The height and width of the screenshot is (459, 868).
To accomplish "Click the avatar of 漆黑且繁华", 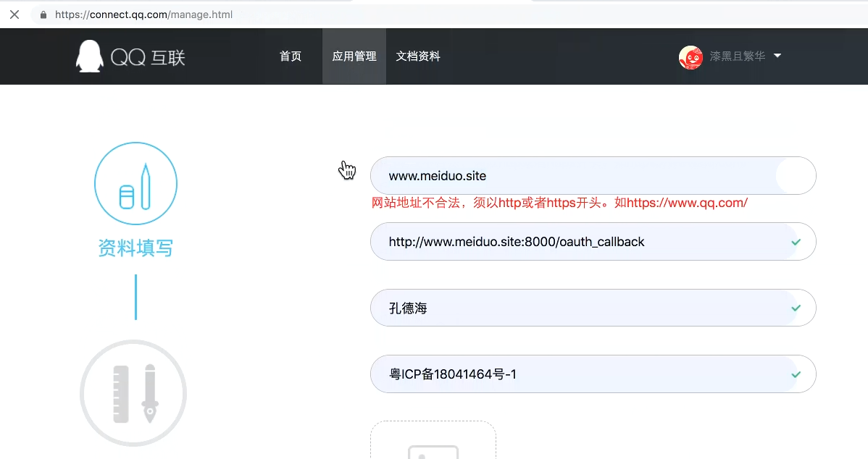I will (x=690, y=57).
